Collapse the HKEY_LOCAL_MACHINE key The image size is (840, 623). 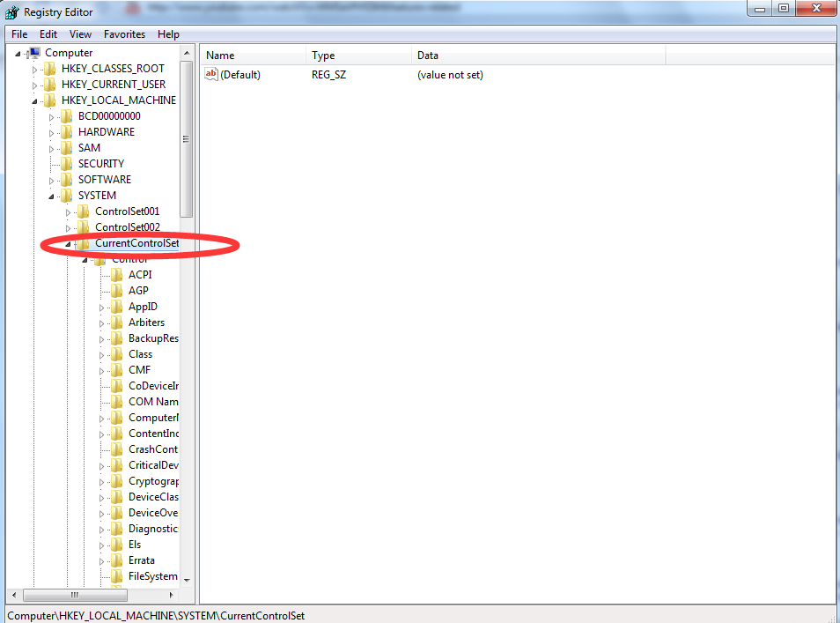(x=35, y=101)
